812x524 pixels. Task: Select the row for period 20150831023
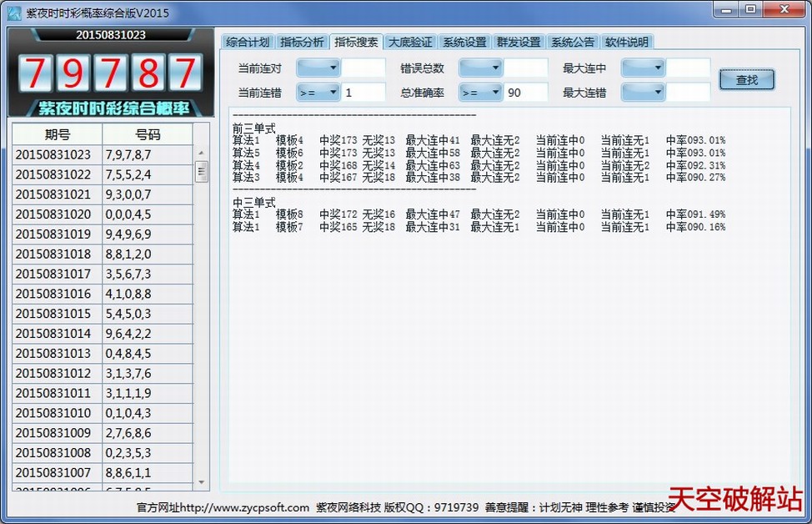[100, 152]
